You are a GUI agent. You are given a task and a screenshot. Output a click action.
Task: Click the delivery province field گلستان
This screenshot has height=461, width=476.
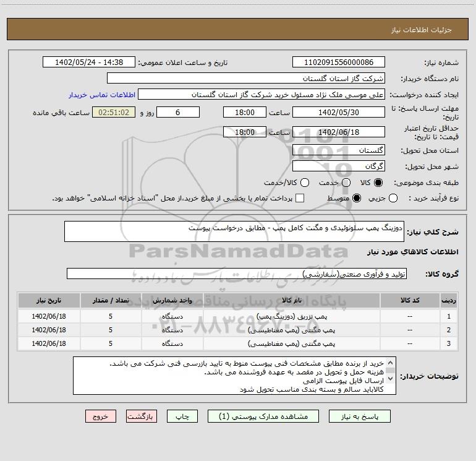(x=339, y=150)
